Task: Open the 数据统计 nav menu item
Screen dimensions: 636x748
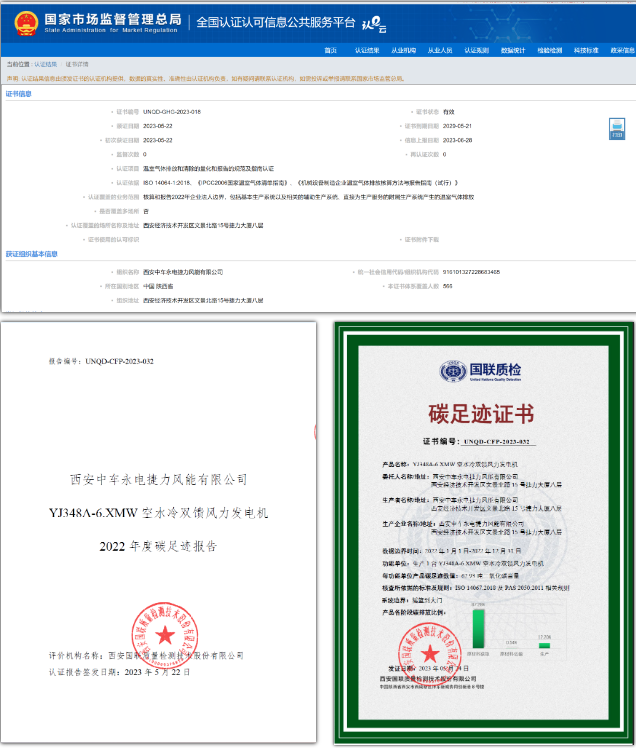Action: coord(513,50)
